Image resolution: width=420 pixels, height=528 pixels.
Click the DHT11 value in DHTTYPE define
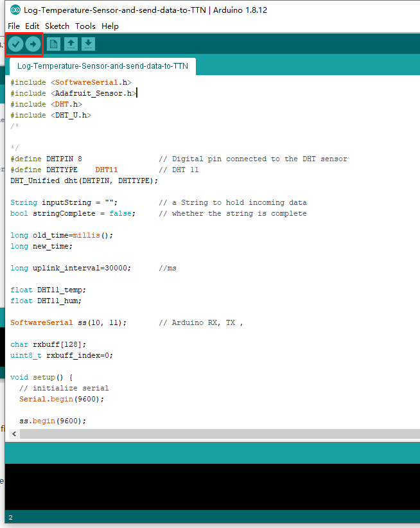107,170
